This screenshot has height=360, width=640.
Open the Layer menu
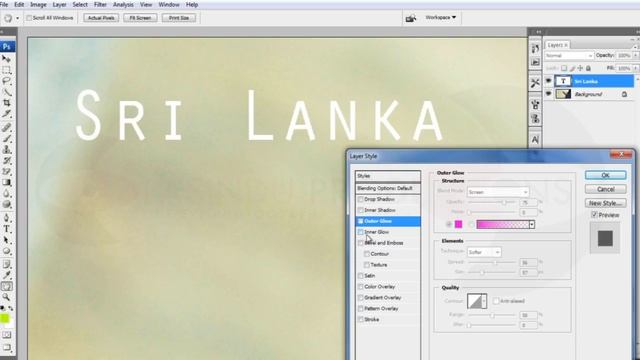60,5
